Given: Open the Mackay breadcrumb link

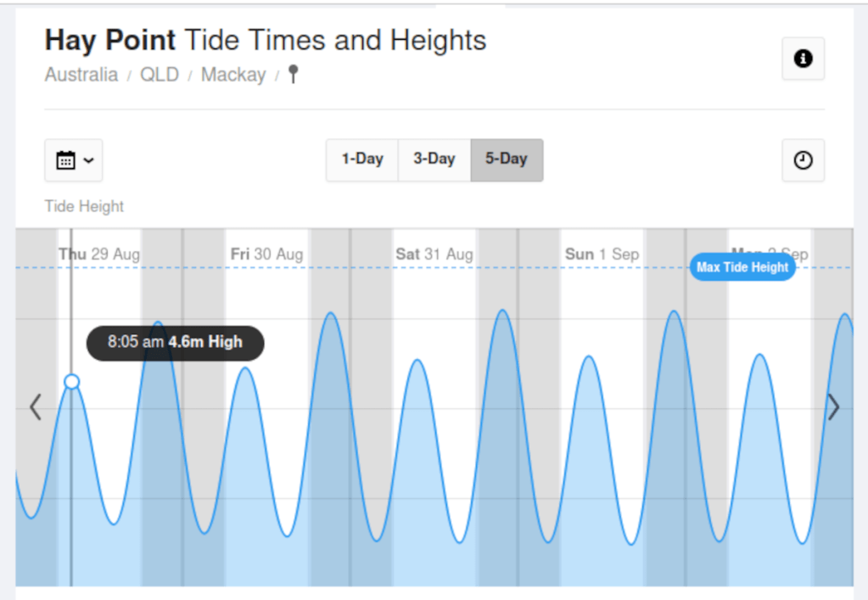Looking at the screenshot, I should click(x=233, y=75).
